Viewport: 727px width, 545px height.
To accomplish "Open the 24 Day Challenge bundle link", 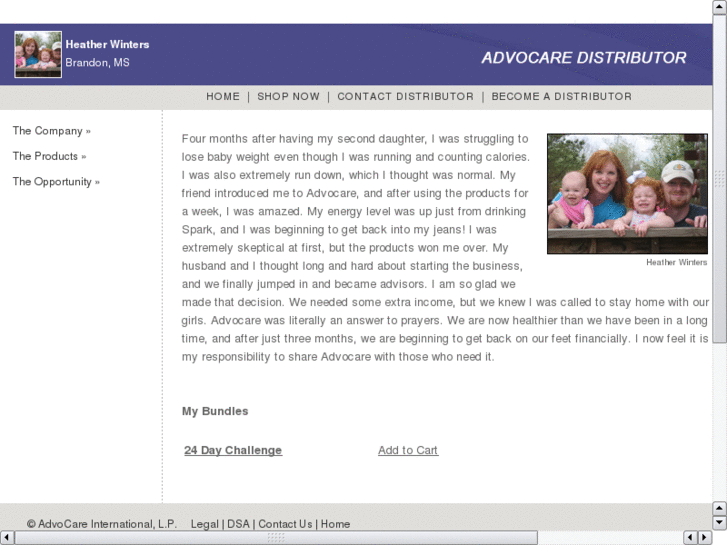I will [233, 450].
